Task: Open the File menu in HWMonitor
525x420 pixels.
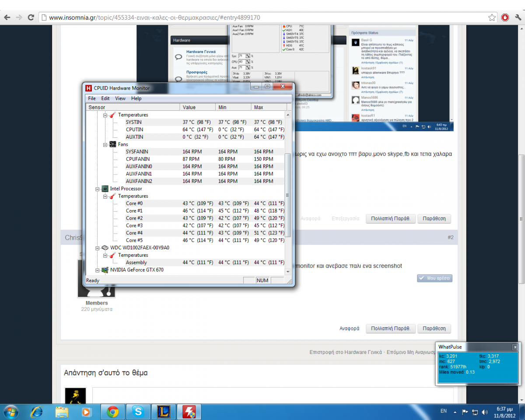Action: 92,98
